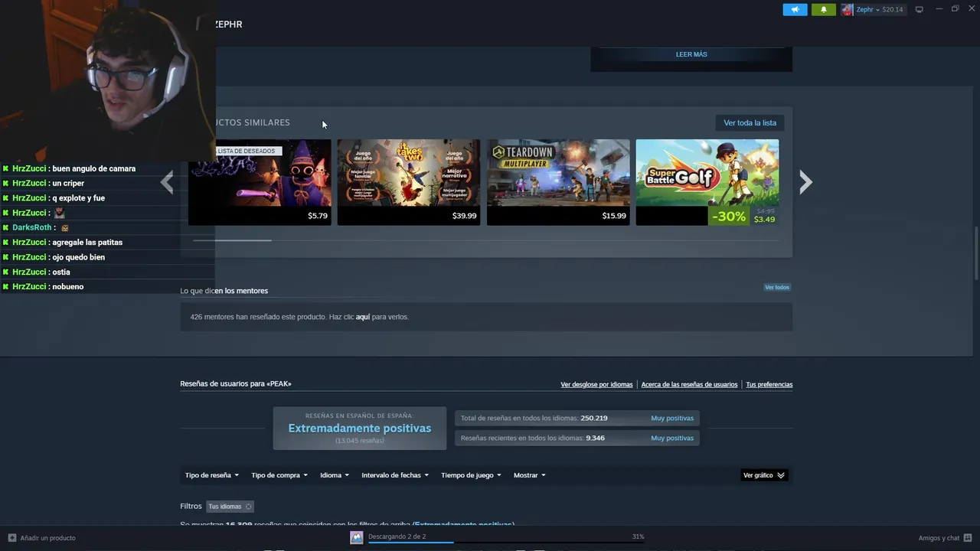980x551 pixels.
Task: Click the 'ojo quedo bien' chat message
Action: 54,257
